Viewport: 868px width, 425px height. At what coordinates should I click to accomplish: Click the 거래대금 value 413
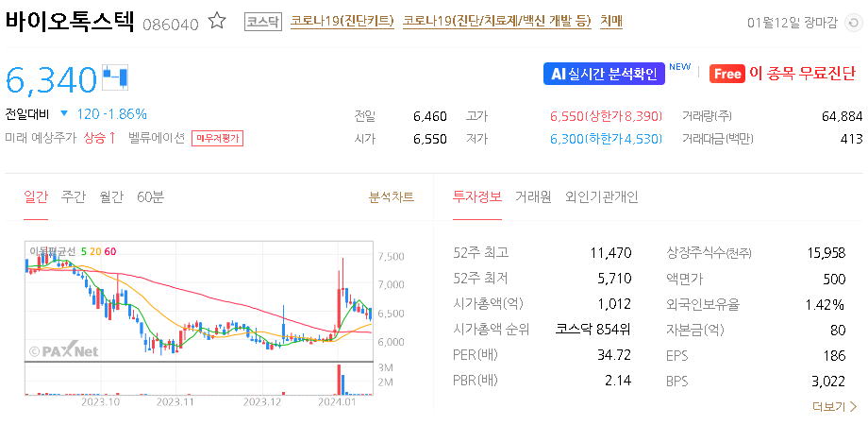click(x=853, y=139)
